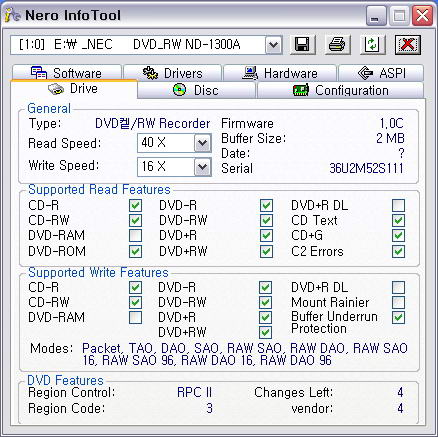Toggle CD Text checkbox
Image resolution: width=438 pixels, height=437 pixels.
399,220
